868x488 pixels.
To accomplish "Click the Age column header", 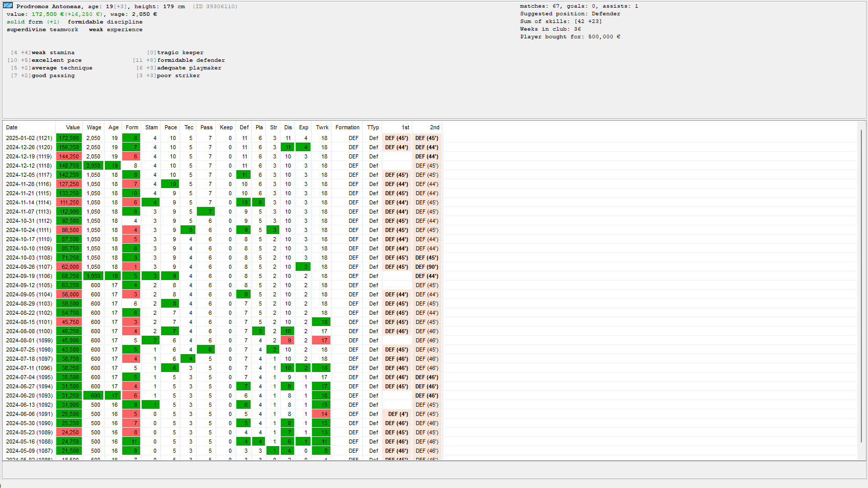I will point(113,127).
